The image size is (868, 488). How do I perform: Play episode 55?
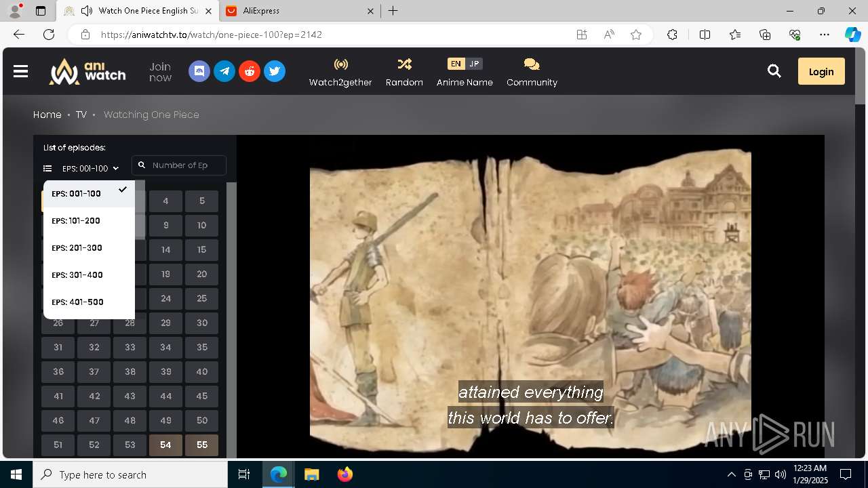point(201,445)
